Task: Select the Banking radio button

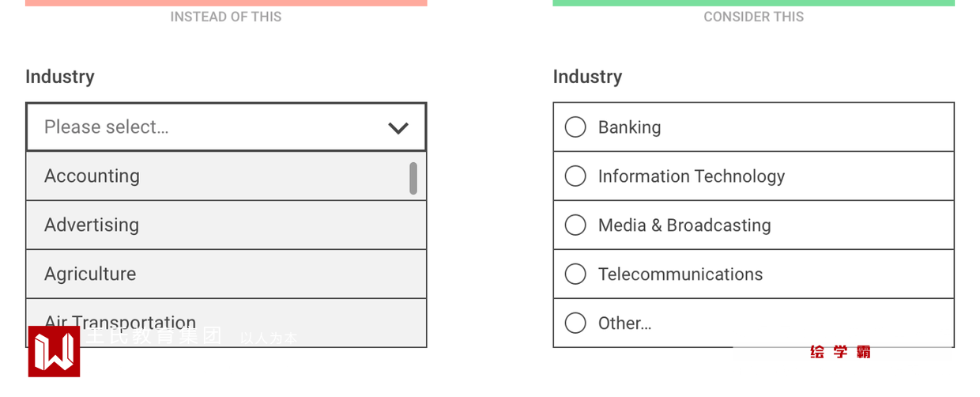Action: coord(575,127)
